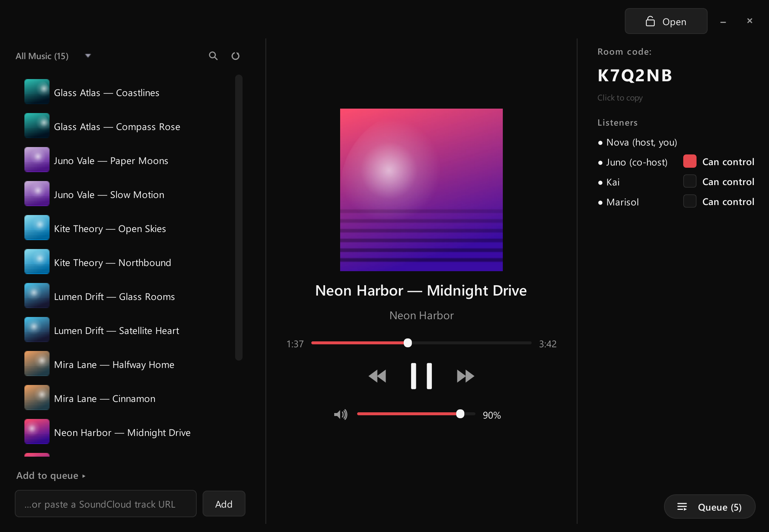Enable Can control for Marisol
769x532 pixels.
pyautogui.click(x=690, y=201)
